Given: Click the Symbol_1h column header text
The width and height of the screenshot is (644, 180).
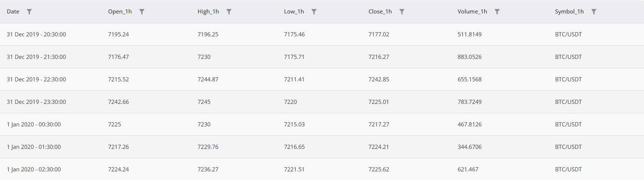Looking at the screenshot, I should (x=569, y=12).
